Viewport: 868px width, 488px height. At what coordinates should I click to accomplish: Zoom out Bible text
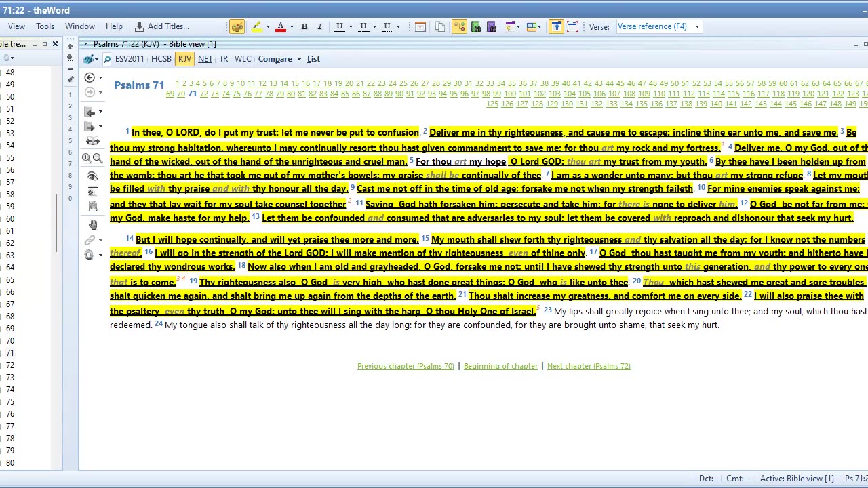tap(98, 158)
